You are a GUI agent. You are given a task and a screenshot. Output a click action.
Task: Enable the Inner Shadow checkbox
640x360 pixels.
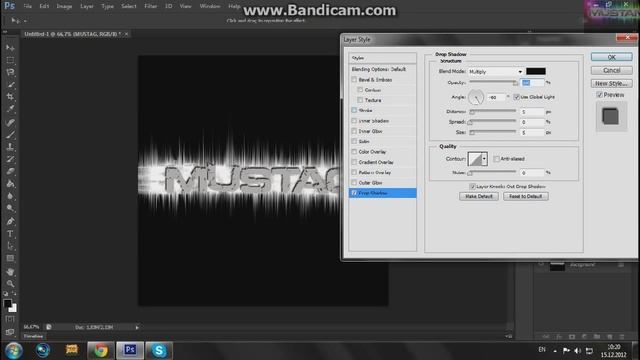pyautogui.click(x=354, y=121)
